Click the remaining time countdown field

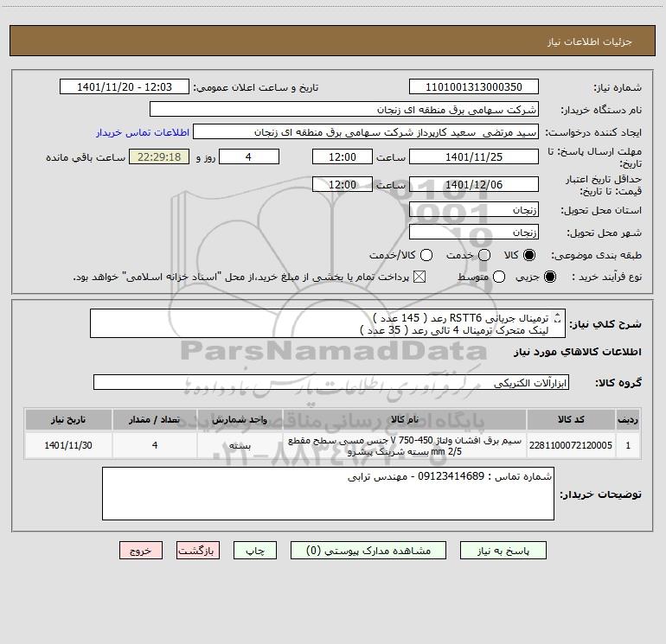point(159,157)
